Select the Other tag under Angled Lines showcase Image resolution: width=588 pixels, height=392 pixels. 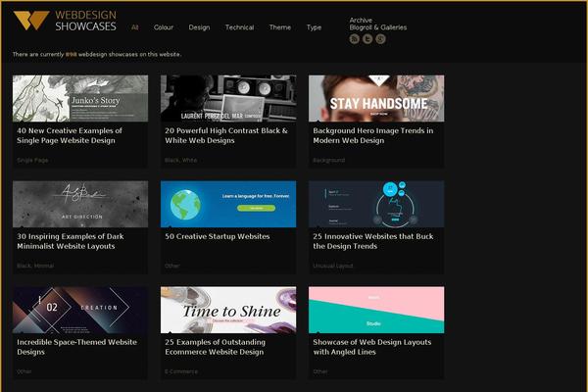320,371
